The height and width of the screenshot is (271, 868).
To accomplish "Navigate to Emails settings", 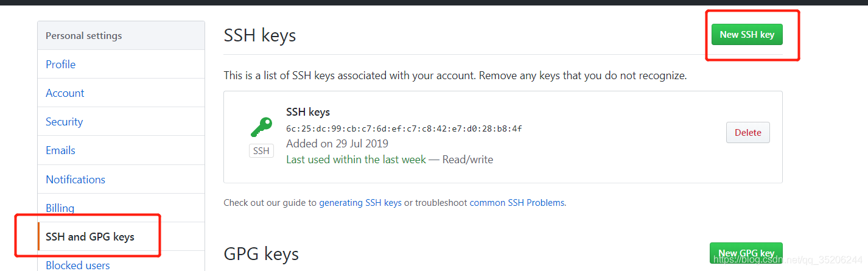I will (61, 150).
